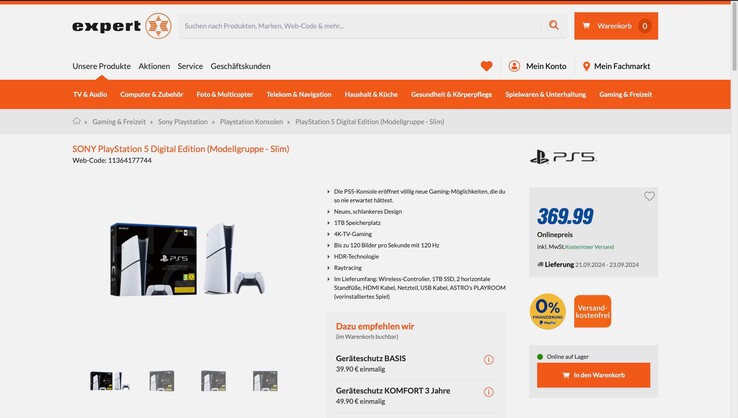Add product with In den Warenkorb
Screen dimensions: 738x418
594,375
